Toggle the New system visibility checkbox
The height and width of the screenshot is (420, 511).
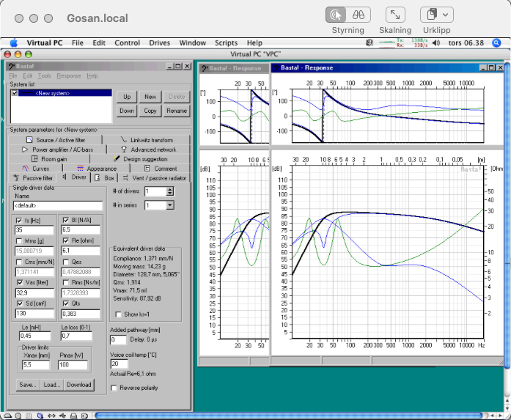tap(15, 93)
